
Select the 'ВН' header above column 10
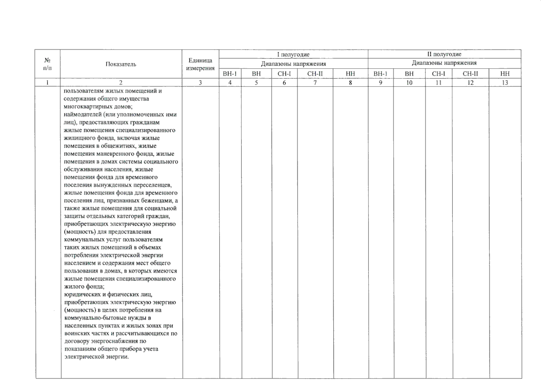coord(409,74)
